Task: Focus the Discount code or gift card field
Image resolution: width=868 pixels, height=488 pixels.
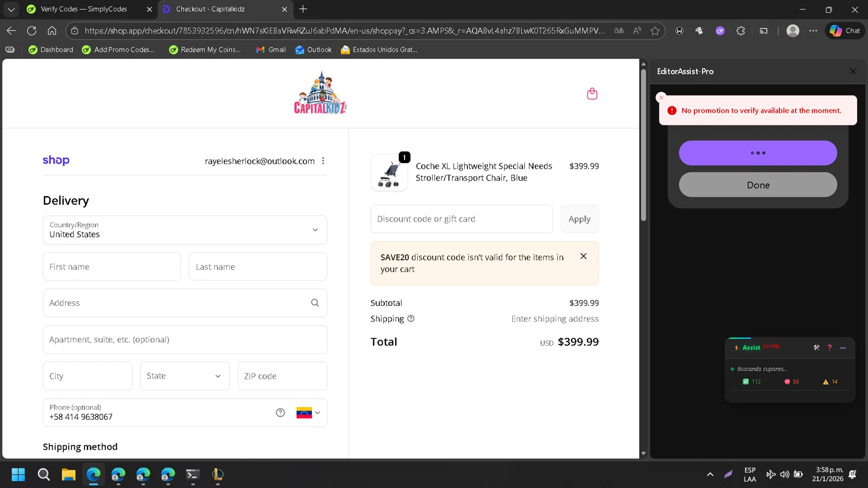Action: (461, 219)
